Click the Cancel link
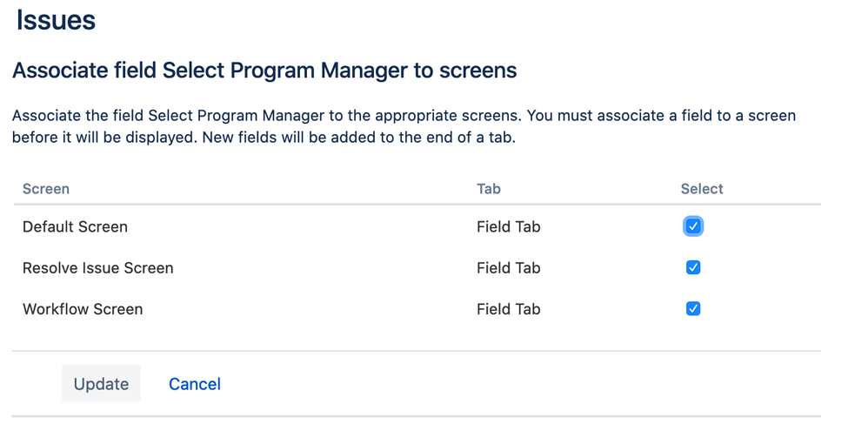This screenshot has width=868, height=431. (x=194, y=384)
